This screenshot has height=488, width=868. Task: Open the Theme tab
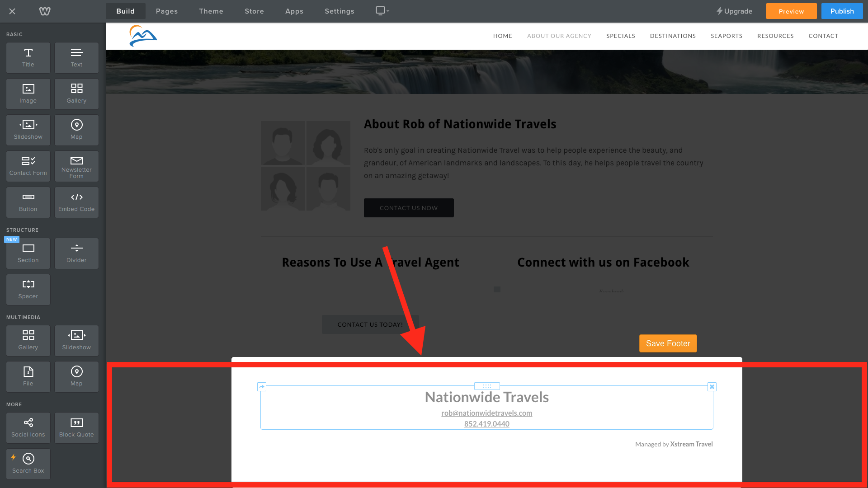(211, 11)
